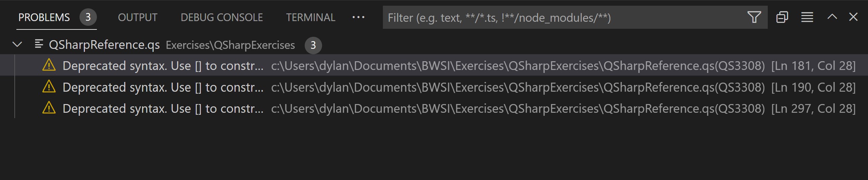868x180 pixels.
Task: Maximize panel with the chevron-up icon
Action: 832,17
